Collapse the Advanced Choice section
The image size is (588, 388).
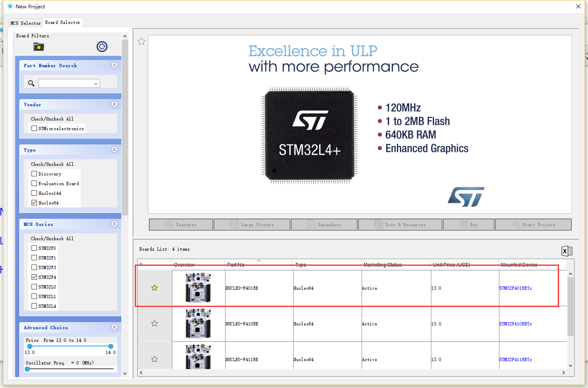click(x=115, y=327)
